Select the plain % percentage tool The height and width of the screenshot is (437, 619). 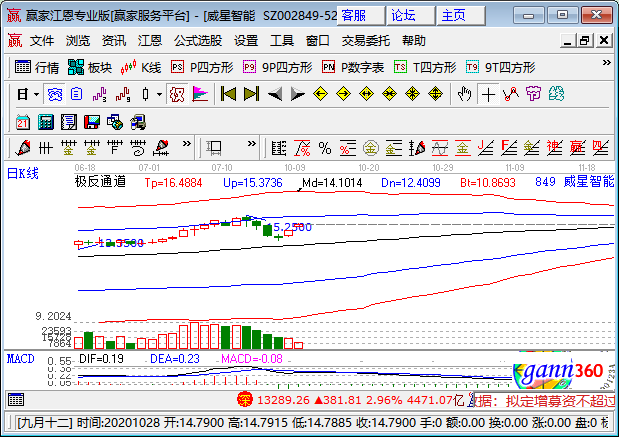tap(325, 148)
